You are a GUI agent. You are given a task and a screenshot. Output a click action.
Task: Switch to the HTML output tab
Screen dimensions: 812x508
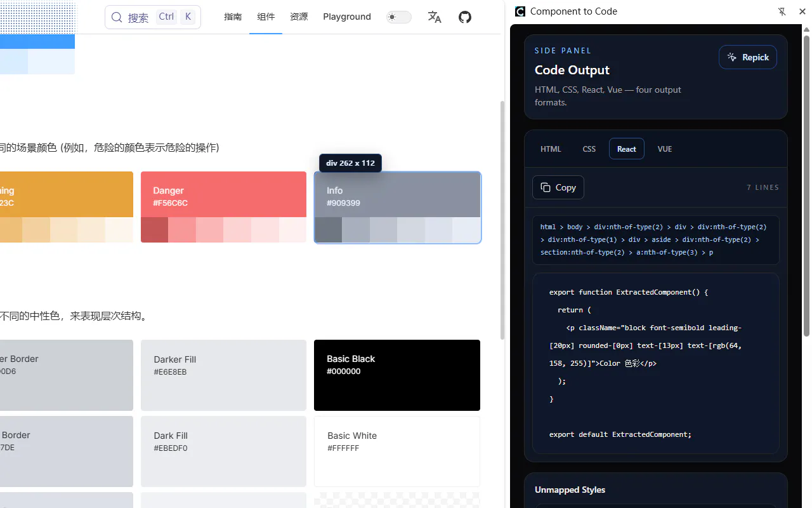(551, 149)
